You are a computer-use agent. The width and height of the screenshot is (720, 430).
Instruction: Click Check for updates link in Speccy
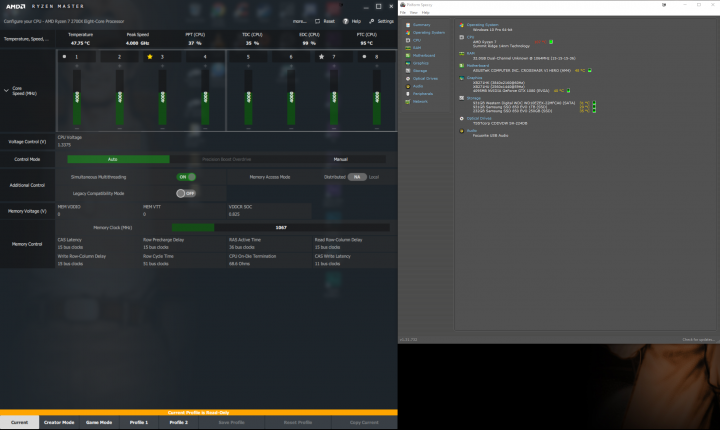pos(698,339)
